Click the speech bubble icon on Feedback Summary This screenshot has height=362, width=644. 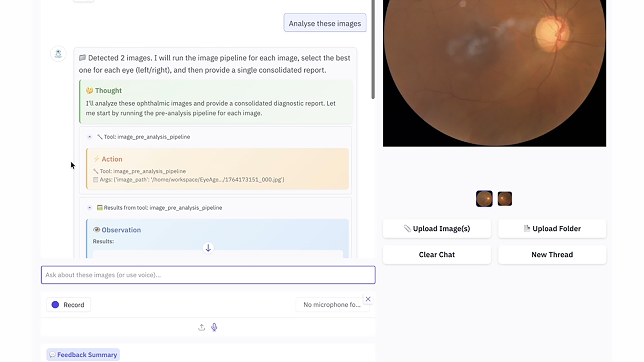point(53,354)
